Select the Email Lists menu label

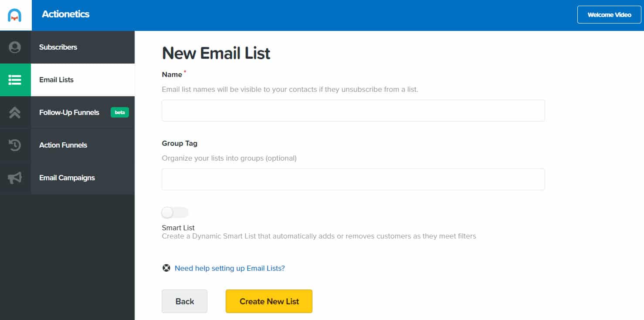[56, 80]
